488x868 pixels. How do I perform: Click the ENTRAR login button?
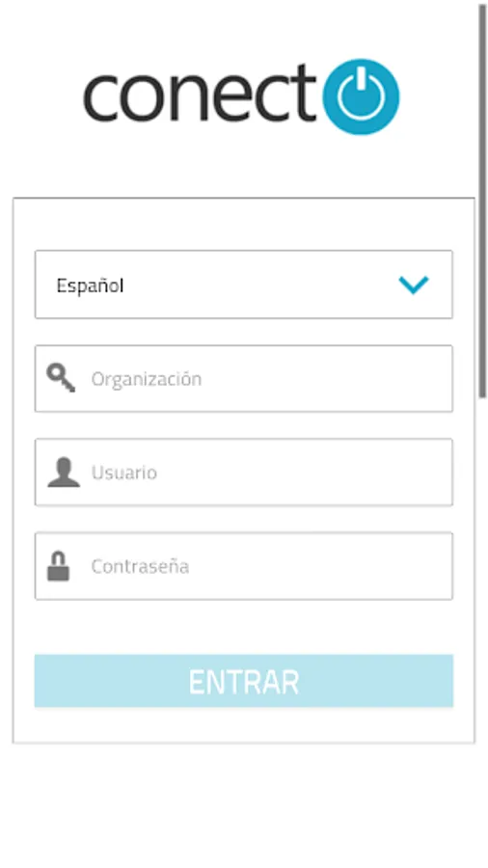[243, 681]
